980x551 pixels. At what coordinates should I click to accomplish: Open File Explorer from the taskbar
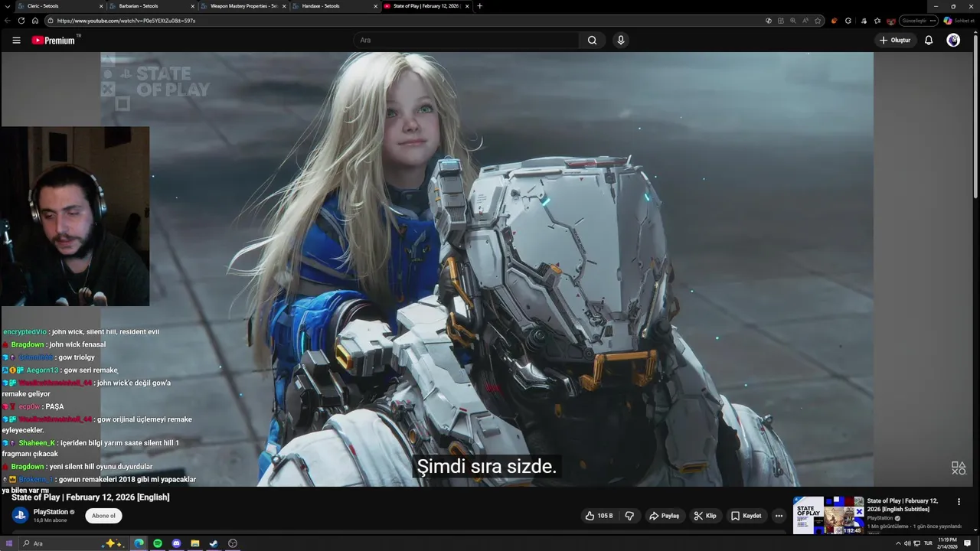(x=195, y=543)
